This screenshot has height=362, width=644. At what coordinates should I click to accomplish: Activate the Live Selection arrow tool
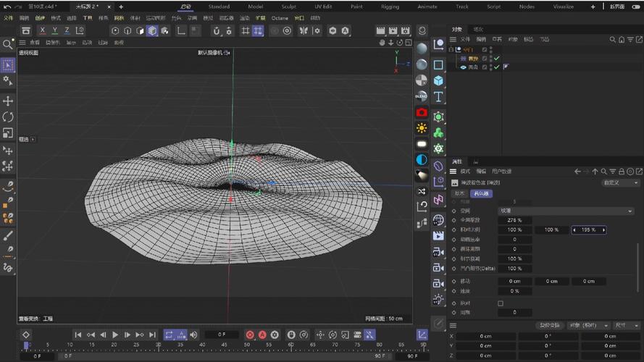[x=8, y=65]
